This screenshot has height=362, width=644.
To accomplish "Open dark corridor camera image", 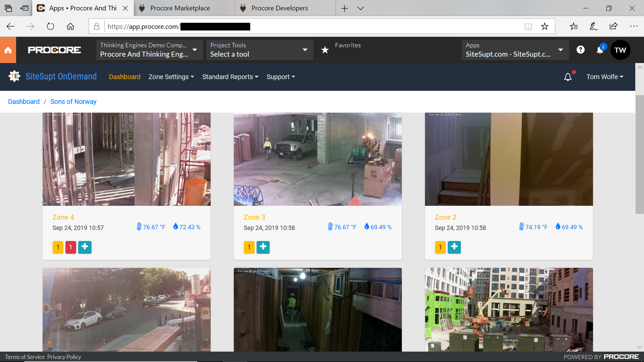I will 318,310.
